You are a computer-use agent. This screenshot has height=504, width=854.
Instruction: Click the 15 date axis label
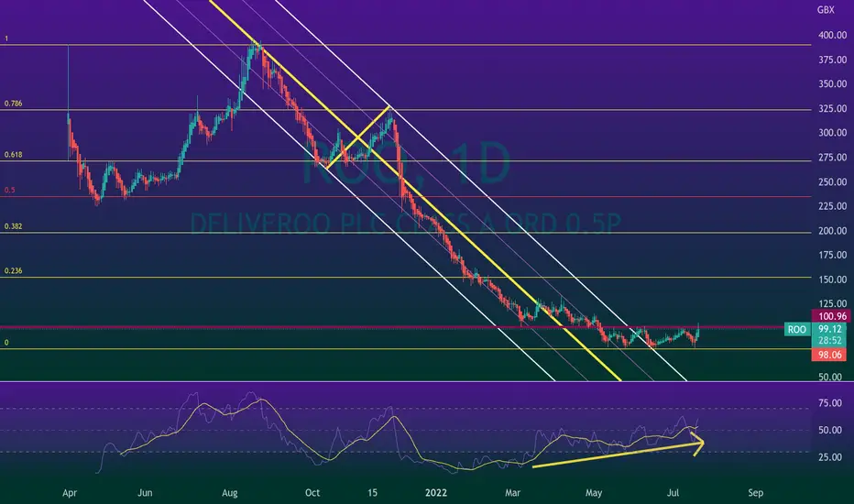(372, 493)
